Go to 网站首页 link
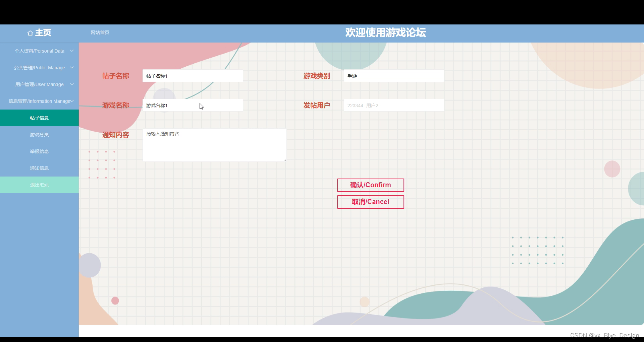 point(100,32)
